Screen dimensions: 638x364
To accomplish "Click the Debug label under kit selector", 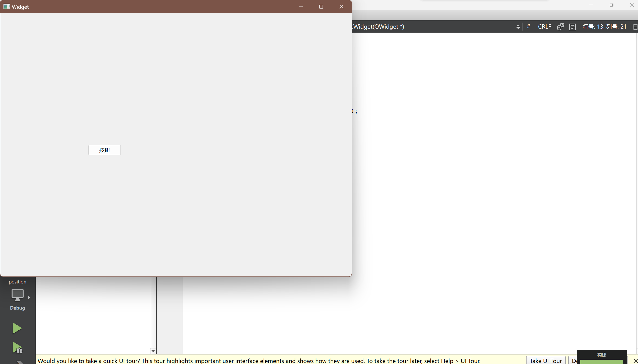I will [x=18, y=308].
